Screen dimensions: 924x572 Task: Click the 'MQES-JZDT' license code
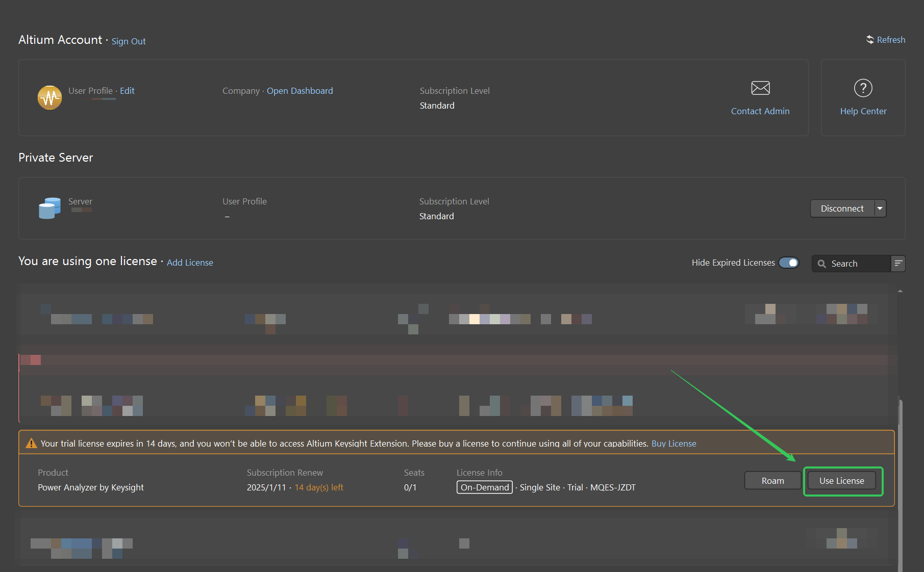613,487
